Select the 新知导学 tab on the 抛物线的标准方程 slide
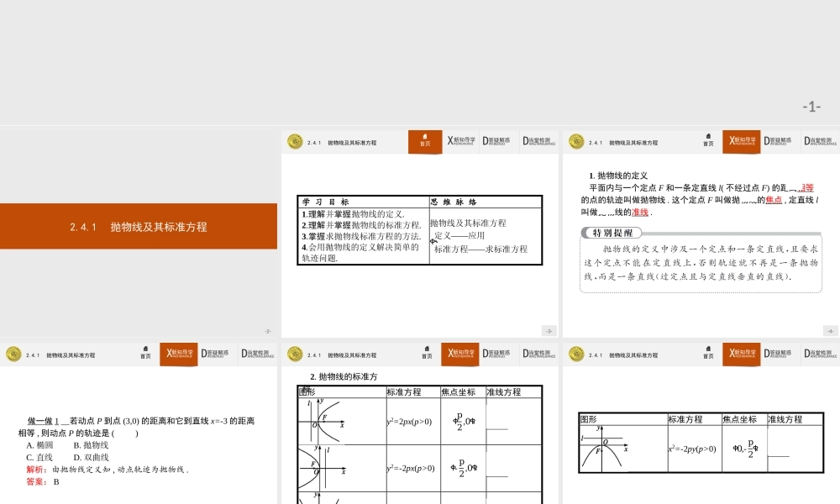840x504 pixels. 460,354
